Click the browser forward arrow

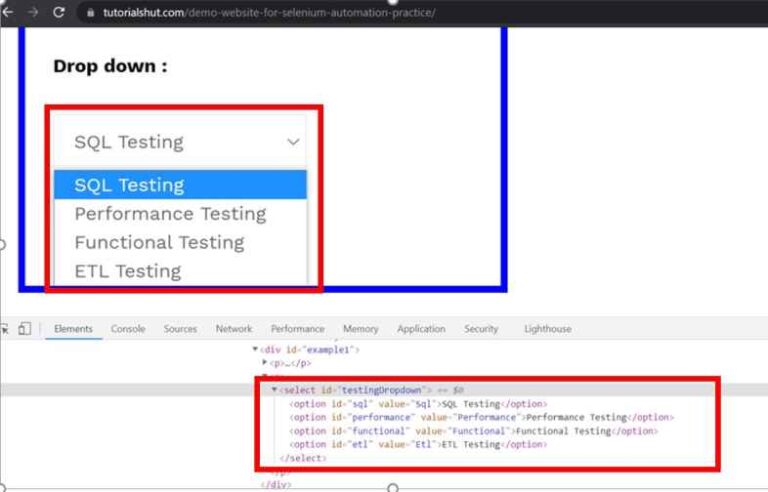click(33, 12)
